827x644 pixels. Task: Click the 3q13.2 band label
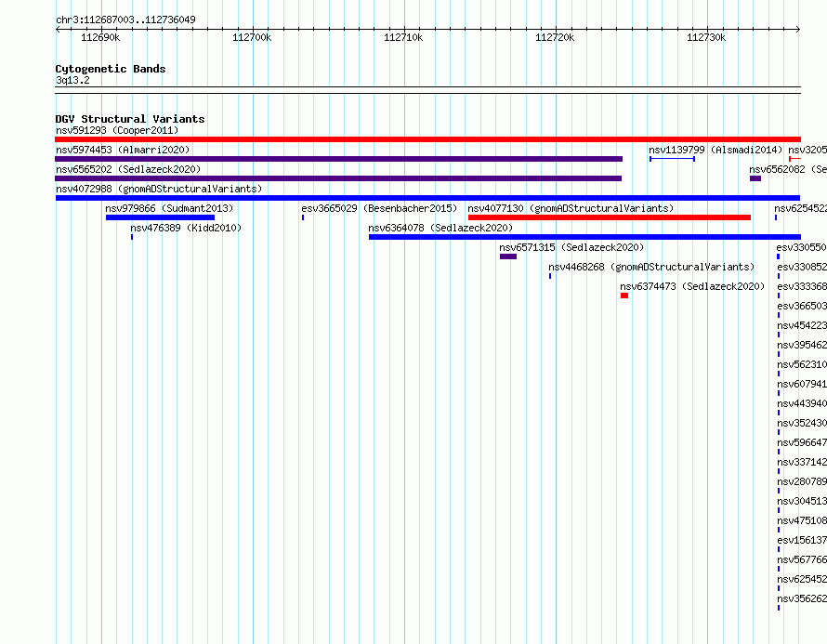[x=72, y=80]
